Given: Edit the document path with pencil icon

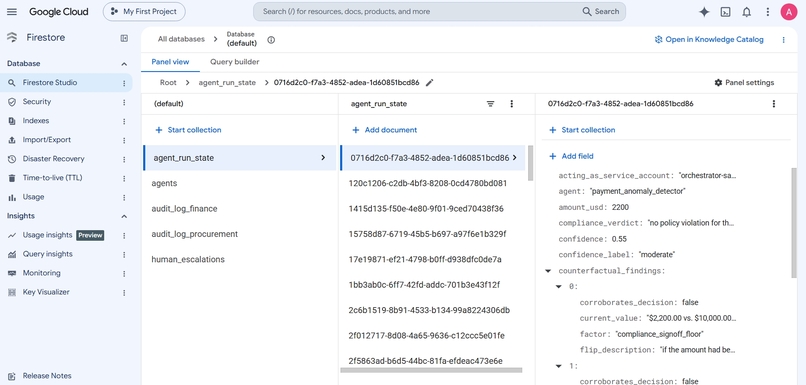Looking at the screenshot, I should (430, 82).
